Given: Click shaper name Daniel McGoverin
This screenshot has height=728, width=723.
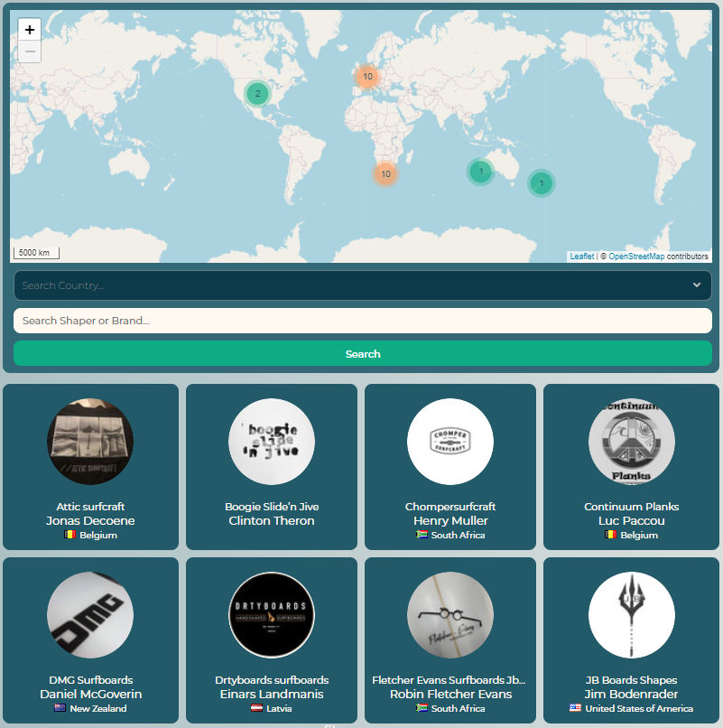Looking at the screenshot, I should pyautogui.click(x=90, y=694).
